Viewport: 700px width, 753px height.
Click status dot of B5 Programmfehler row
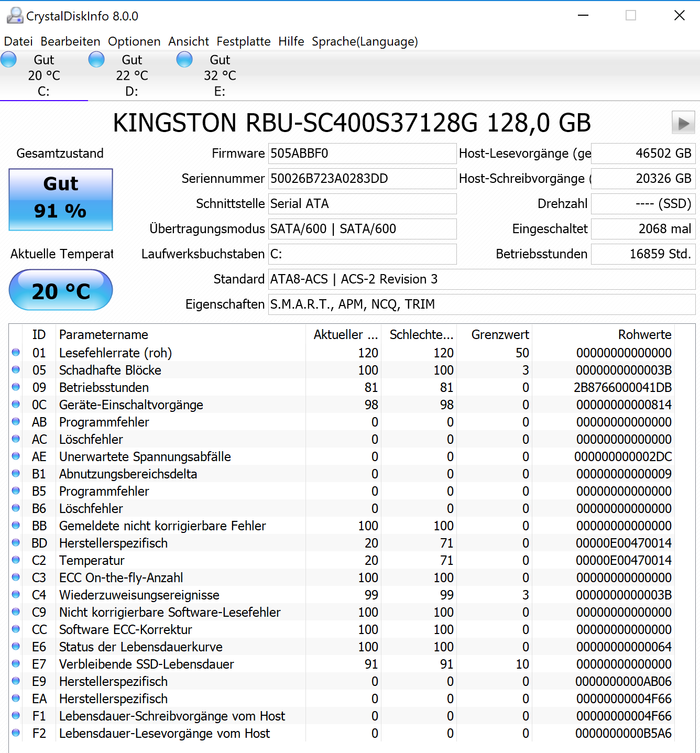pyautogui.click(x=16, y=490)
